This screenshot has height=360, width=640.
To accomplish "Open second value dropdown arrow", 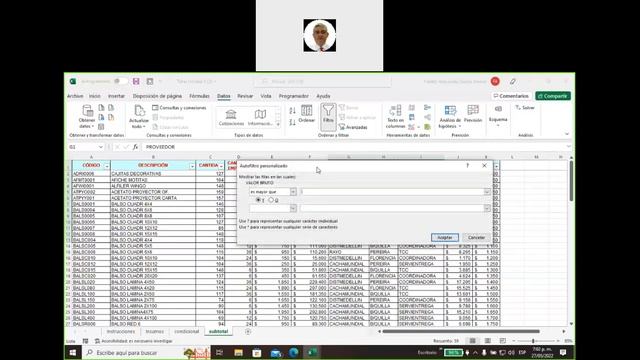I will (x=487, y=209).
